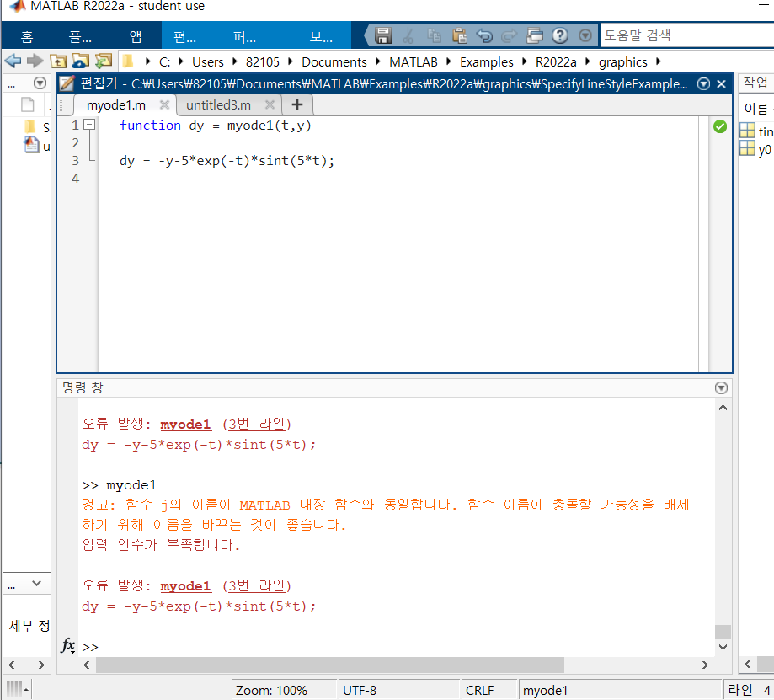Add a new editor tab with plus
Screen dimensions: 774x700
click(297, 104)
